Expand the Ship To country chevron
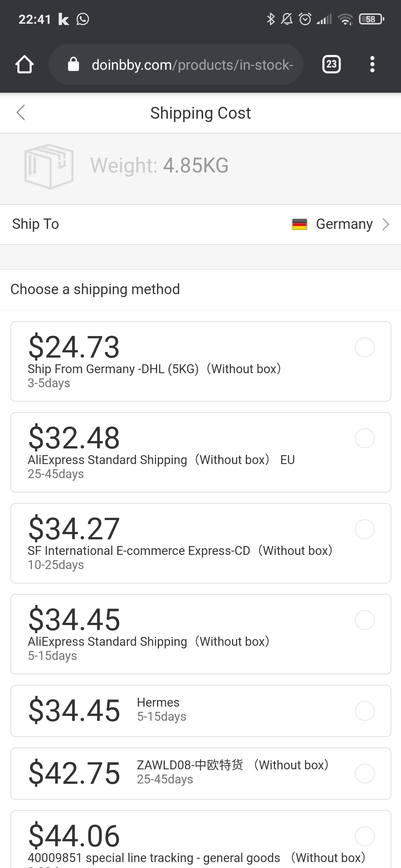The width and height of the screenshot is (401, 868). click(x=386, y=224)
